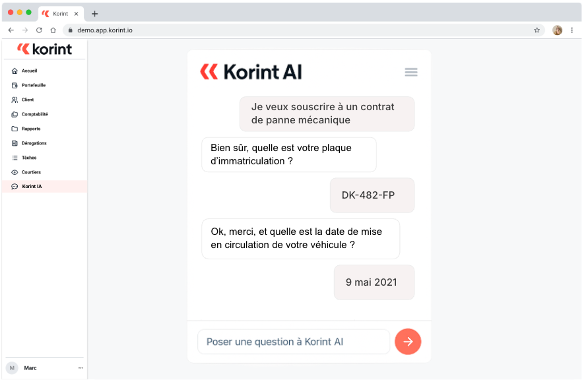Viewport: 588px width, 384px height.
Task: Open the Rapports menu item
Action: [x=44, y=129]
